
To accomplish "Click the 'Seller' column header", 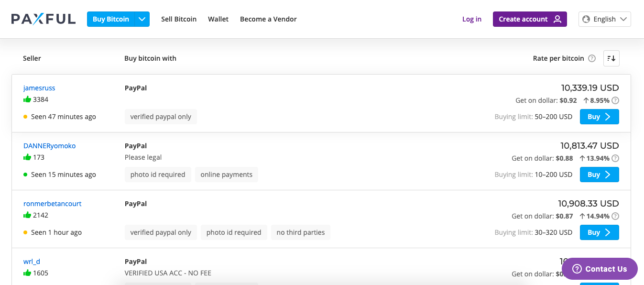I will pyautogui.click(x=32, y=58).
